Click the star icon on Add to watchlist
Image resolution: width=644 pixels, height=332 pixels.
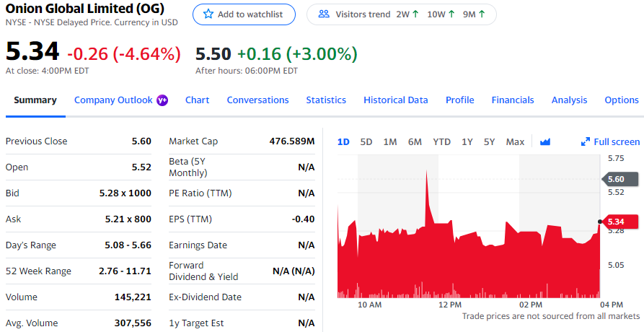208,14
